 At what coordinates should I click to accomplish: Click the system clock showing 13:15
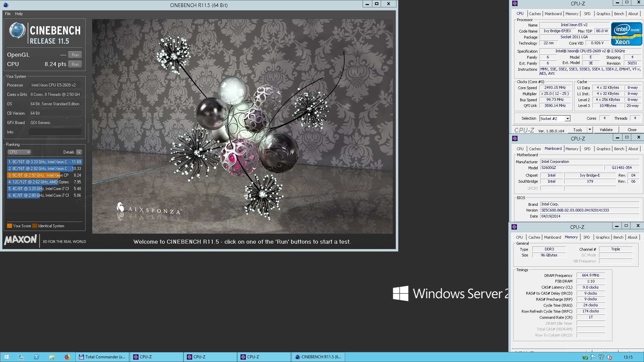(628, 357)
